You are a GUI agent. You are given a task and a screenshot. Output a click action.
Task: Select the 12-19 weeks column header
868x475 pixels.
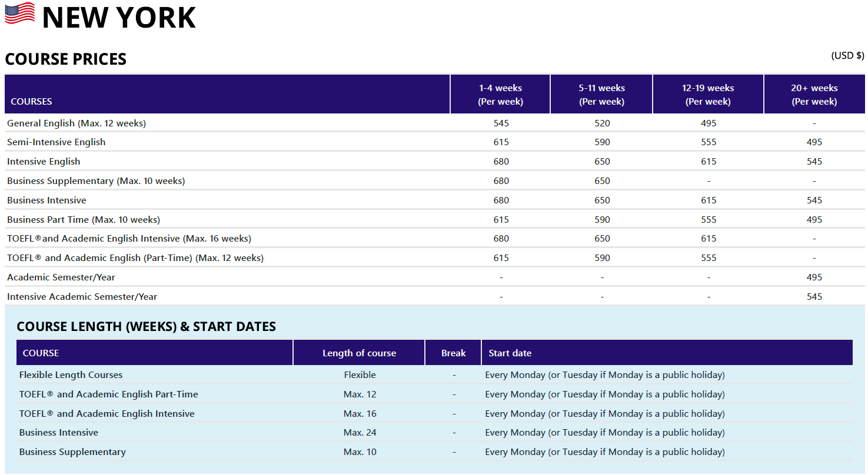pos(708,95)
